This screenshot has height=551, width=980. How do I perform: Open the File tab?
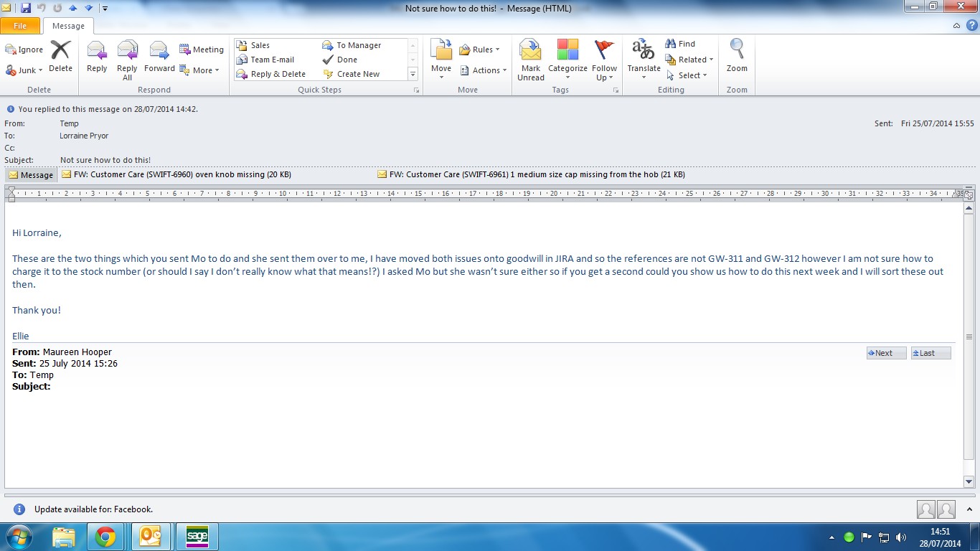(20, 26)
